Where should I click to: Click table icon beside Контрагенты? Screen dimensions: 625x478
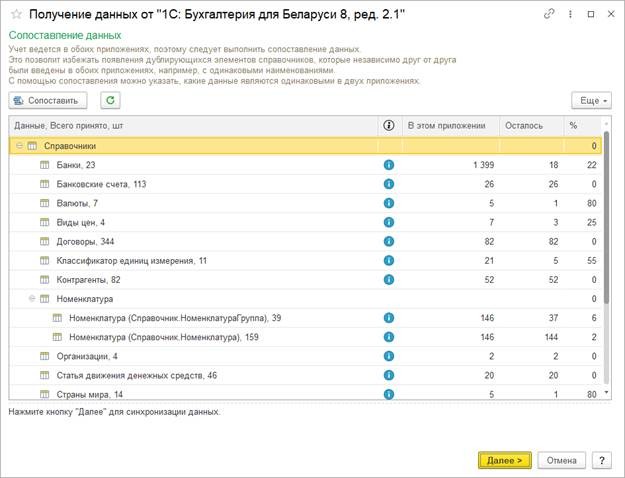click(45, 279)
